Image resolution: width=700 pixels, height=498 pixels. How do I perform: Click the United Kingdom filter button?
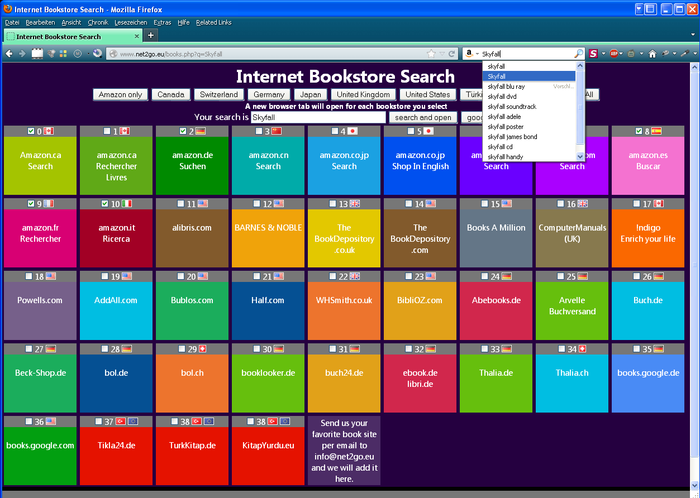click(x=363, y=95)
